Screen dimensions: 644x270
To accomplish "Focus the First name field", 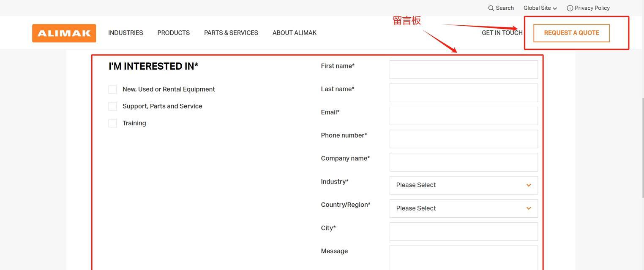I will click(x=464, y=70).
